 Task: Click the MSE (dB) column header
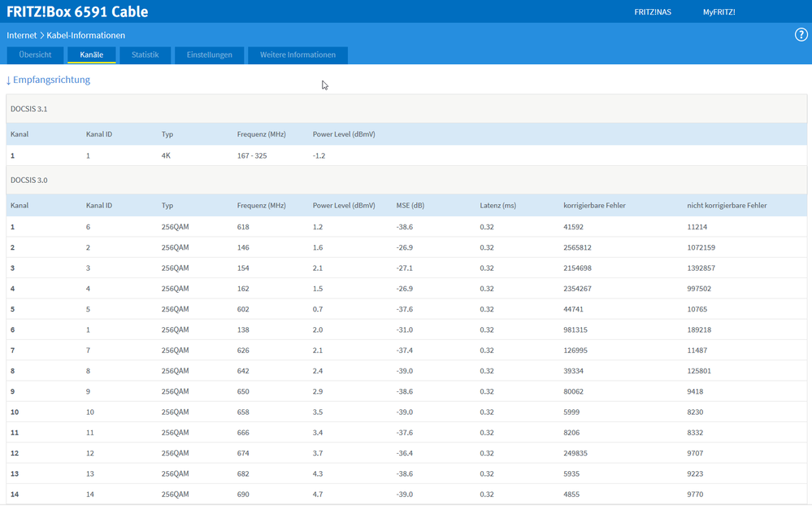410,206
